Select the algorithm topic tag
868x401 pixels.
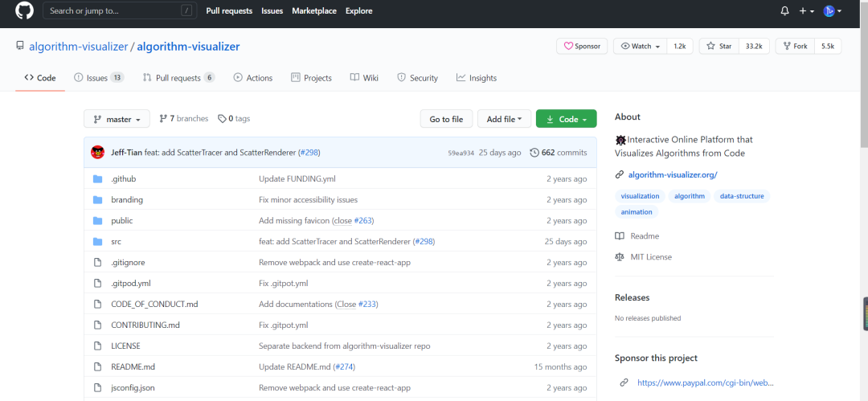click(690, 196)
